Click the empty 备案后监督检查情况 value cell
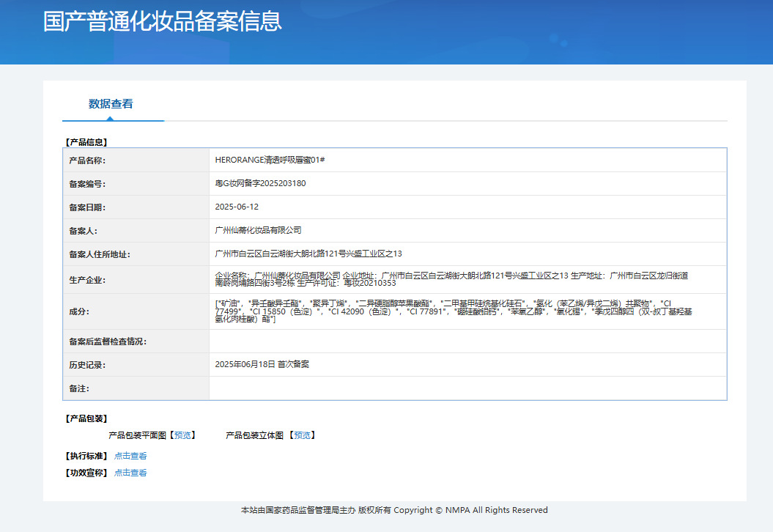This screenshot has width=773, height=532. pyautogui.click(x=467, y=341)
